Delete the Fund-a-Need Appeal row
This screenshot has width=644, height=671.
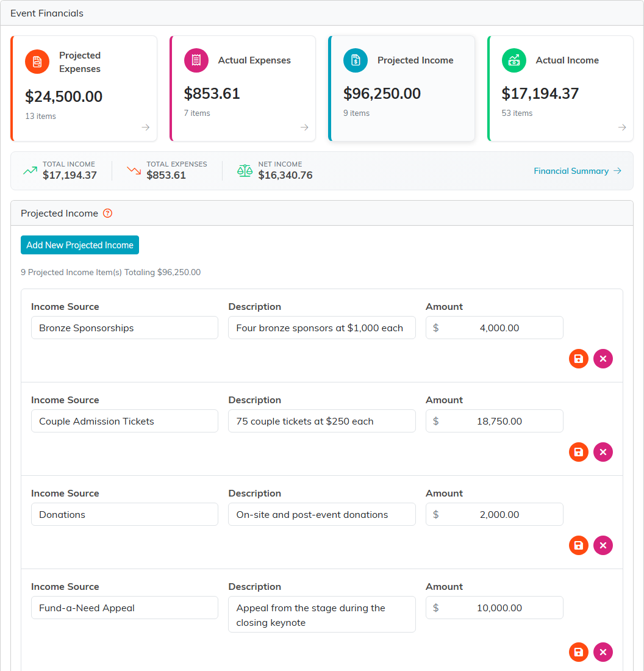603,652
